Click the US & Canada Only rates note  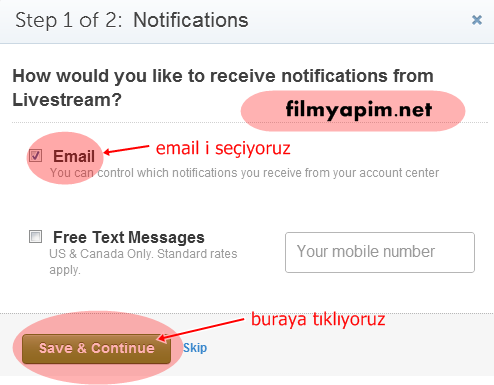point(143,262)
